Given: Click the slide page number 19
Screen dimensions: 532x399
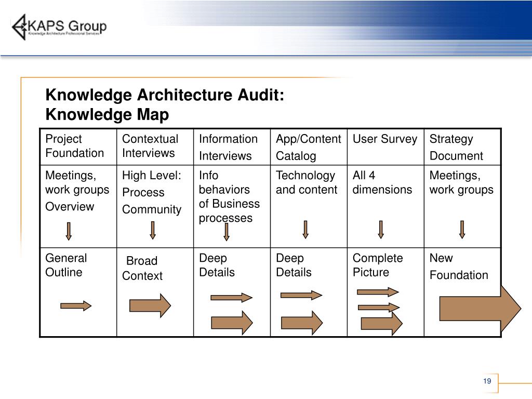Looking at the screenshot, I should [x=487, y=381].
